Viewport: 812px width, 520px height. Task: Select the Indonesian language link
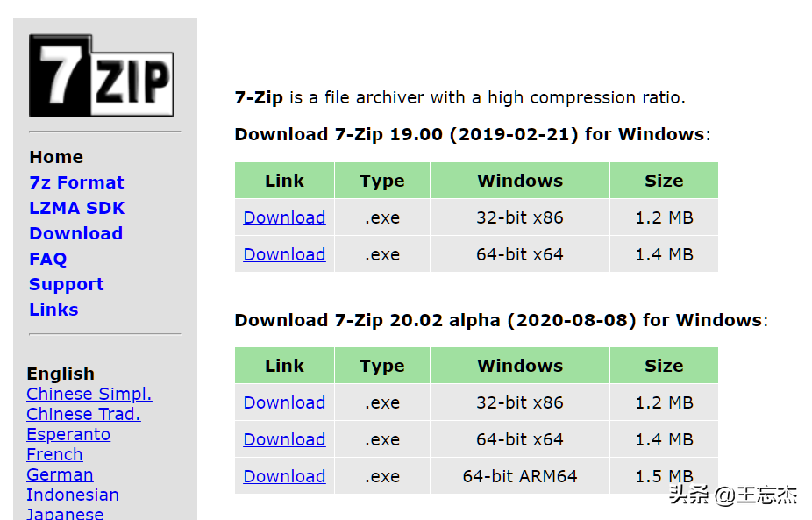(73, 495)
